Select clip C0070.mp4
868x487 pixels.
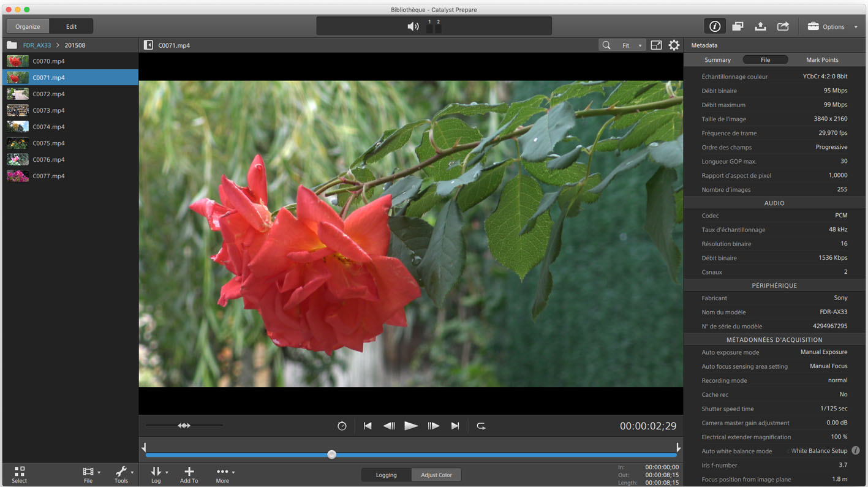[70, 61]
